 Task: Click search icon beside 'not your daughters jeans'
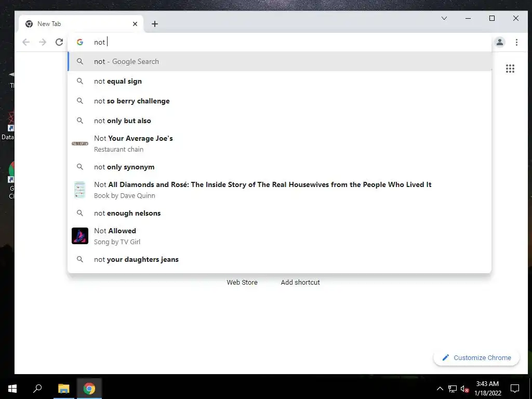tap(79, 259)
